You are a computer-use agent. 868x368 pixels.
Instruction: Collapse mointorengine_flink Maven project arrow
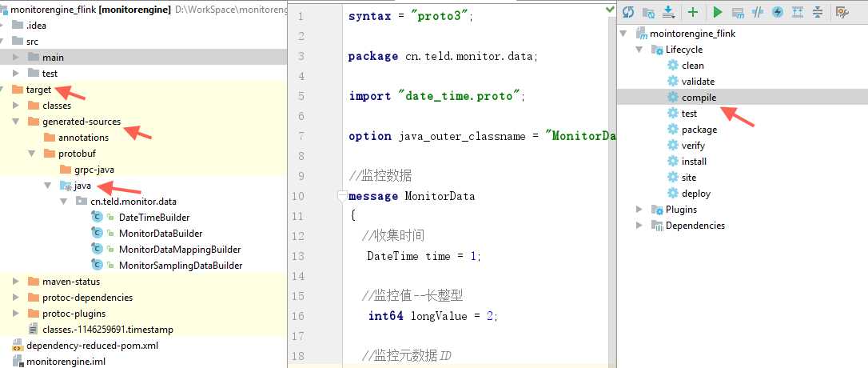coord(623,34)
